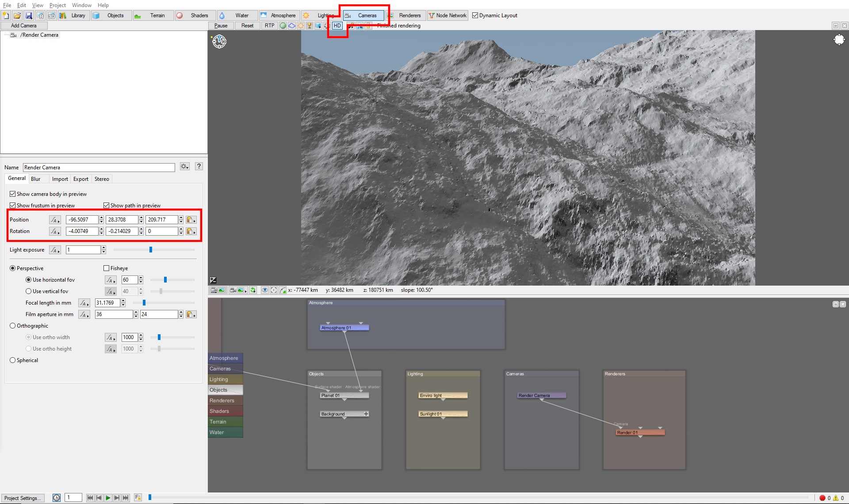Click the Reset preview button
Image resolution: width=849 pixels, height=504 pixels.
pyautogui.click(x=248, y=26)
